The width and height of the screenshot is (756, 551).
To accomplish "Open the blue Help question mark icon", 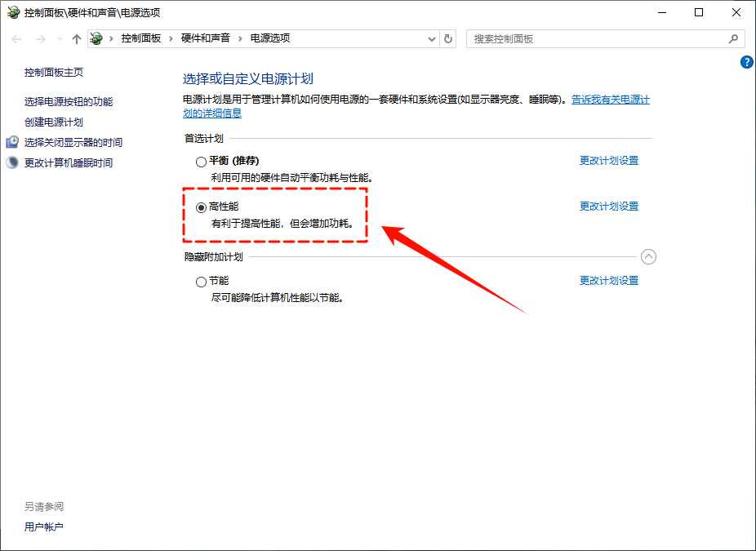I will coord(746,62).
